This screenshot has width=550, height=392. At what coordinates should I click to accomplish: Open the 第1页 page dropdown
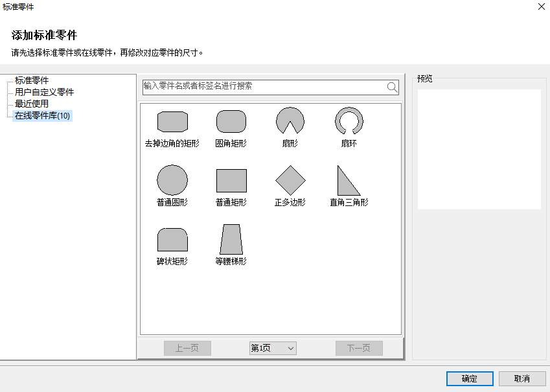point(273,348)
